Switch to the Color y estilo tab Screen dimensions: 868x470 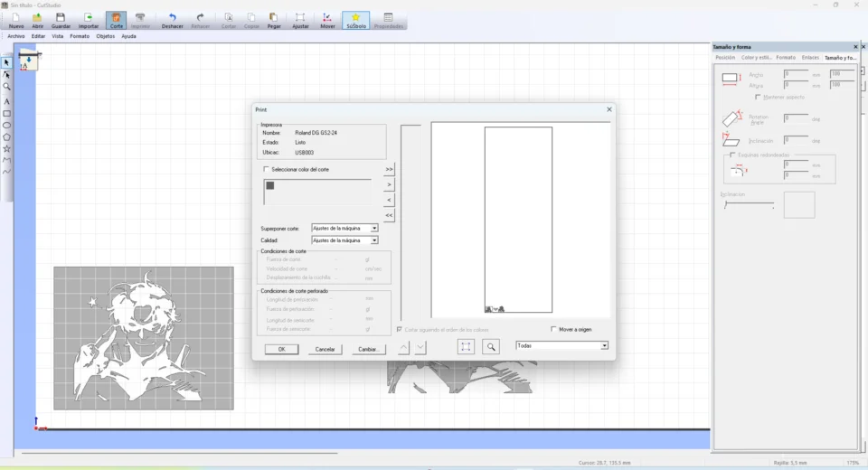(x=756, y=58)
